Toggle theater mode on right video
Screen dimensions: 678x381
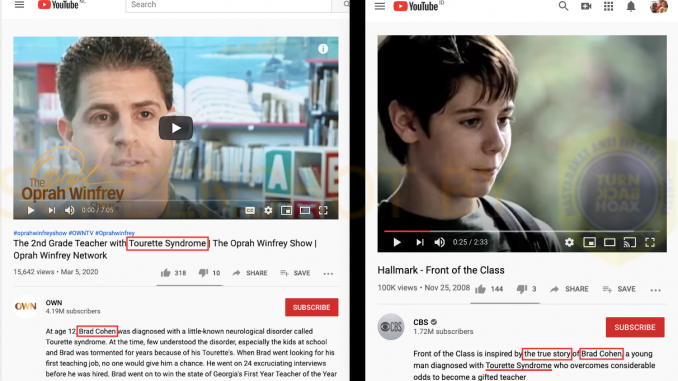pos(609,242)
